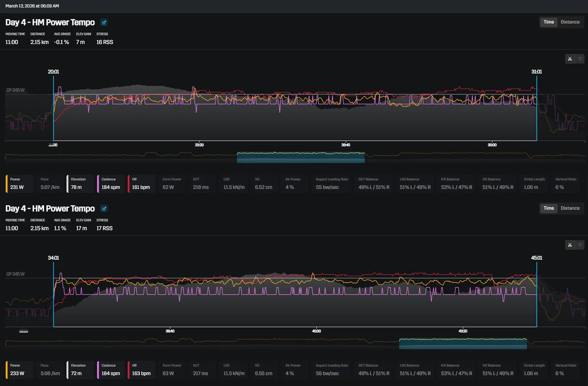Toggle the HR 161 bpm metric

[x=141, y=184]
